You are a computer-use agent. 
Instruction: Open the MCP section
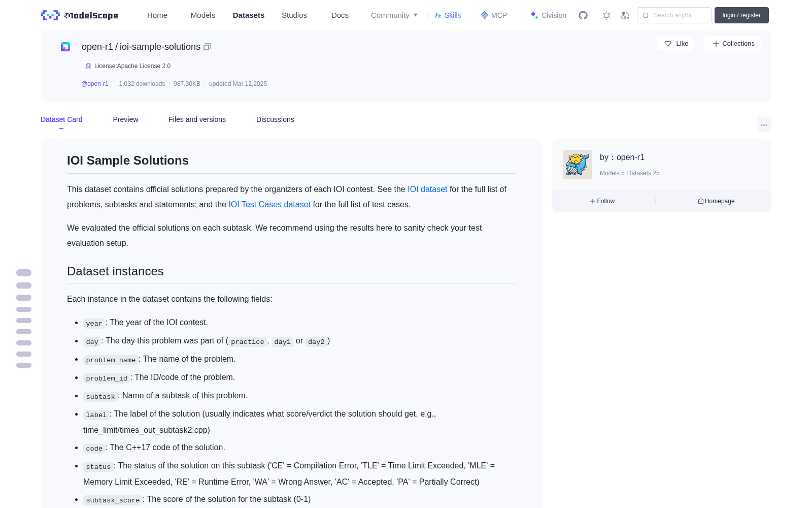coord(493,15)
